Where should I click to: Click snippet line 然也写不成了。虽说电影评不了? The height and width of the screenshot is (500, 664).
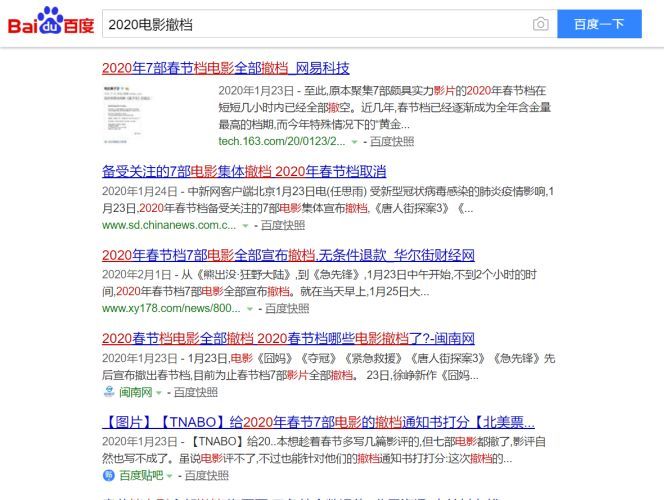307,459
